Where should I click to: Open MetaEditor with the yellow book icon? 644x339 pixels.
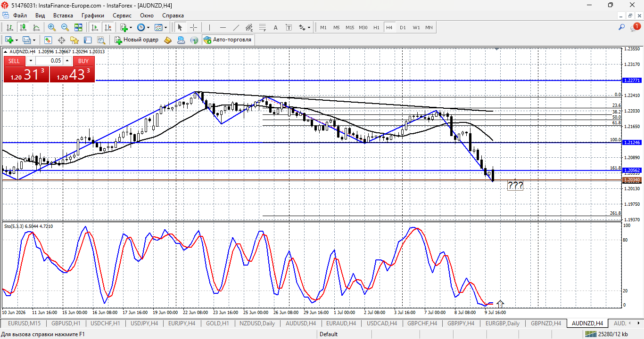(x=168, y=40)
